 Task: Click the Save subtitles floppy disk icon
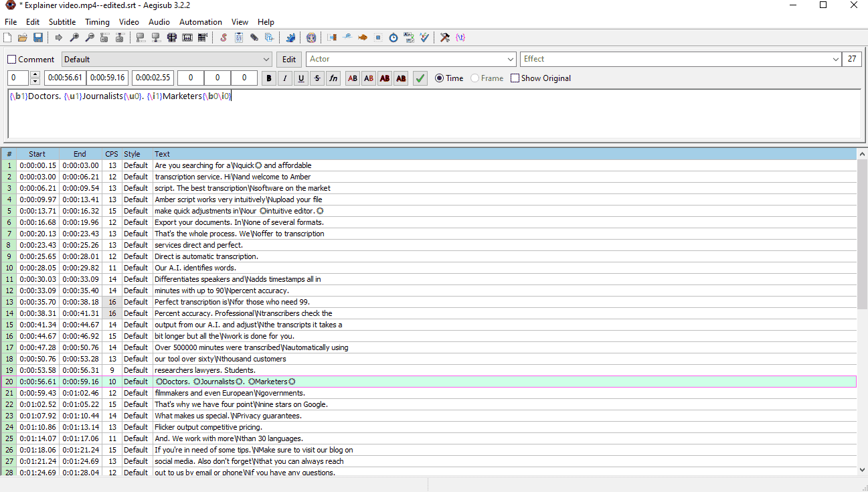[38, 37]
